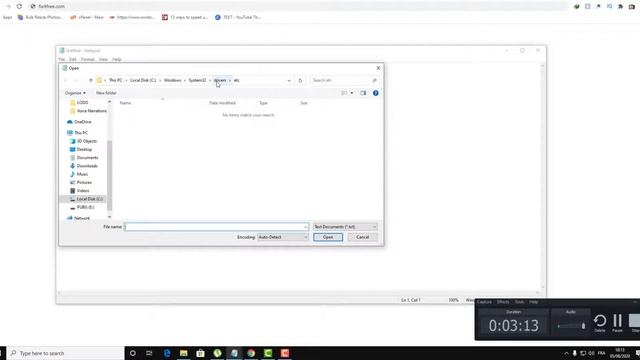640x360 pixels.
Task: Click the change view icon
Action: [x=344, y=93]
